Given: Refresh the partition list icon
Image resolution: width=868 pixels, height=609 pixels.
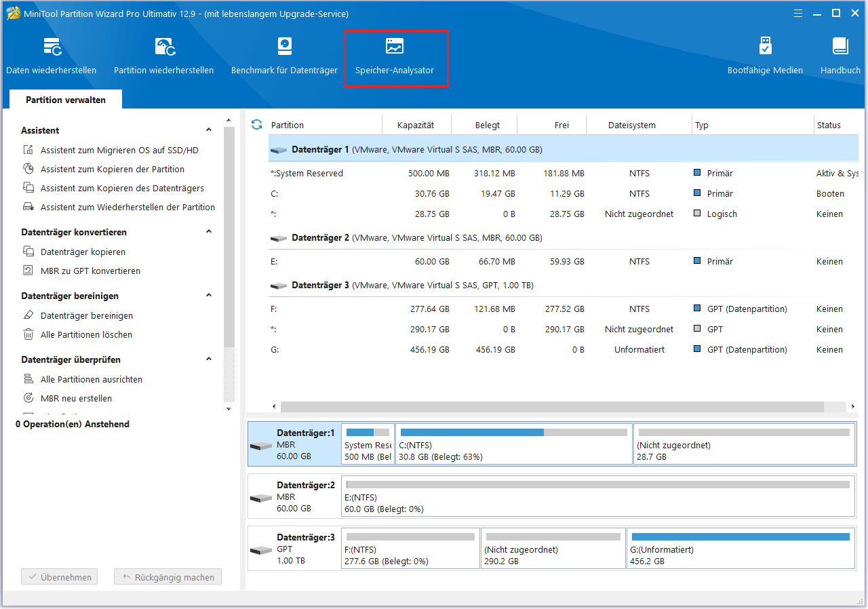Looking at the screenshot, I should (x=256, y=125).
